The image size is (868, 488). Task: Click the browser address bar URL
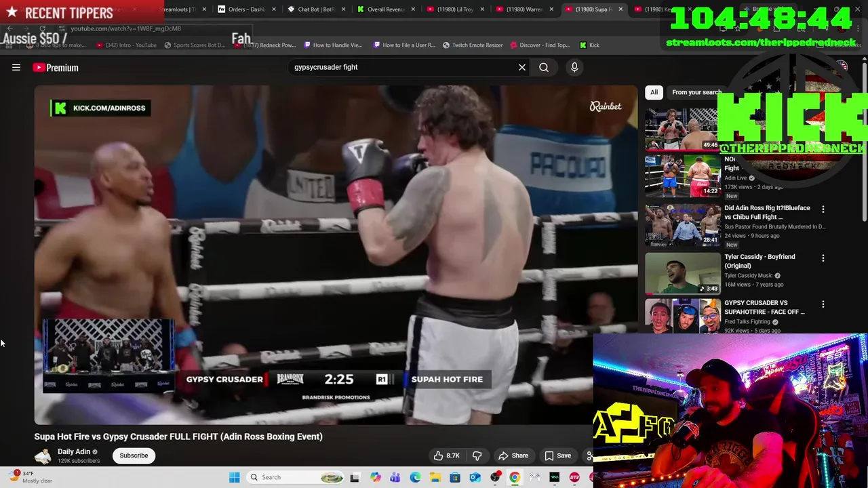[x=126, y=28]
